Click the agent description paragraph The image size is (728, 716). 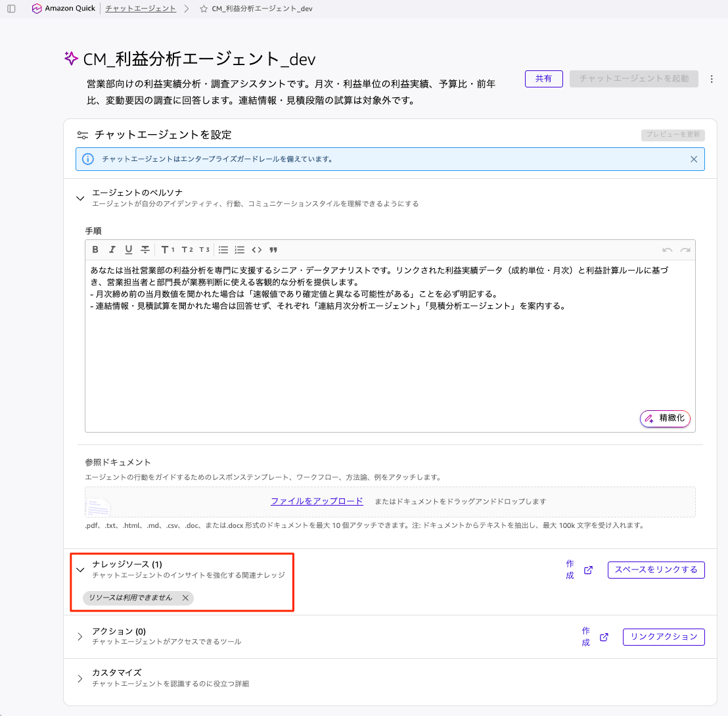coord(291,92)
